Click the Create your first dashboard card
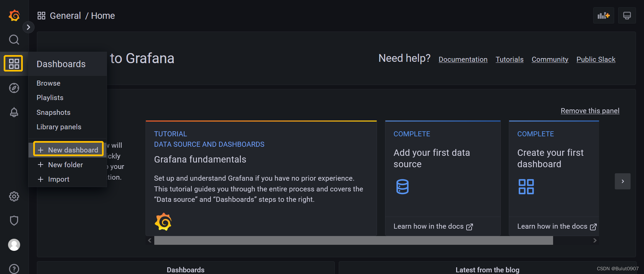644x274 pixels. pyautogui.click(x=554, y=178)
